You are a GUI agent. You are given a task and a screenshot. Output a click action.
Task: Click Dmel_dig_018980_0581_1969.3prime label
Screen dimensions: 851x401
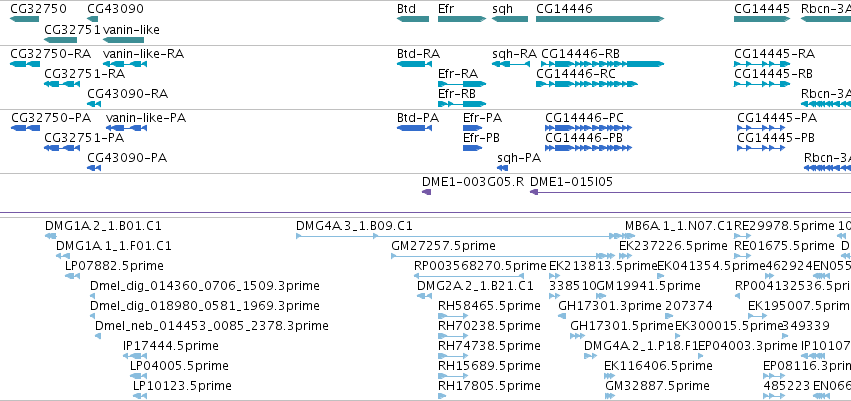tap(205, 306)
